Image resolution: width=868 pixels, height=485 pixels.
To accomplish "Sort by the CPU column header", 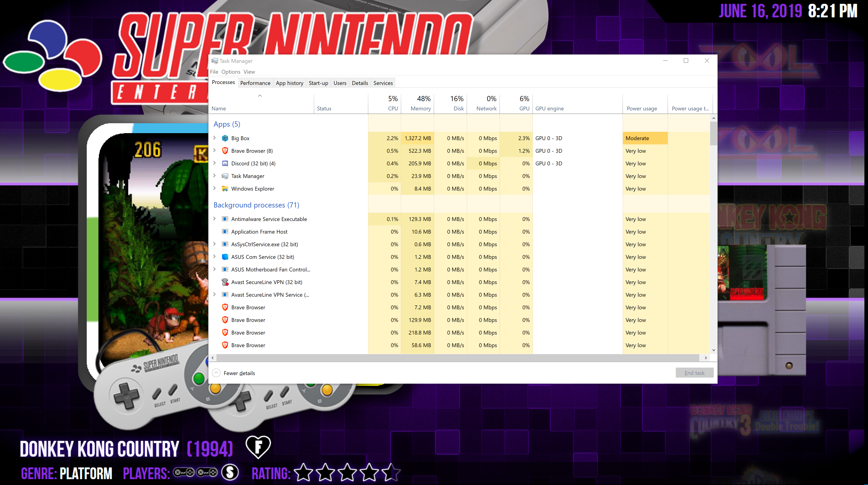I will point(385,103).
